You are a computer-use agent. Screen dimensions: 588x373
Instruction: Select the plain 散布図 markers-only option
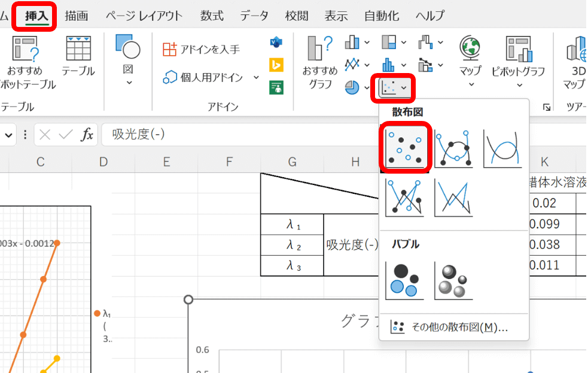click(x=405, y=148)
